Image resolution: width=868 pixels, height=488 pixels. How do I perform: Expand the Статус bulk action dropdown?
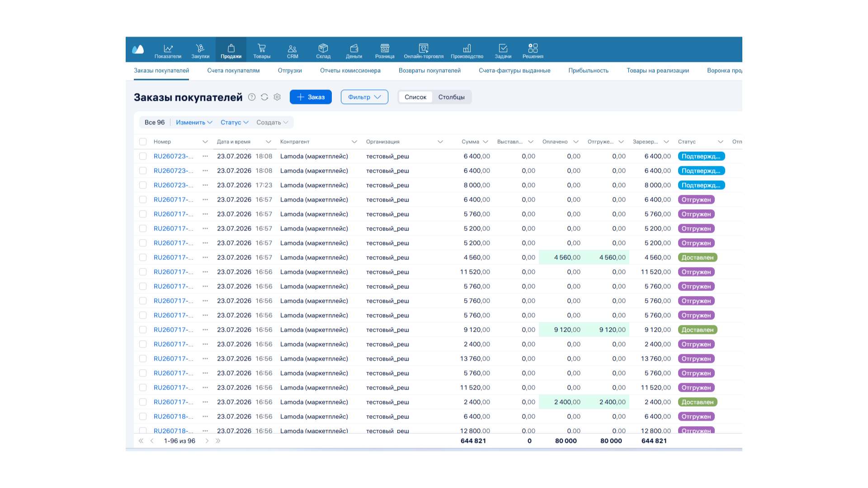click(234, 122)
